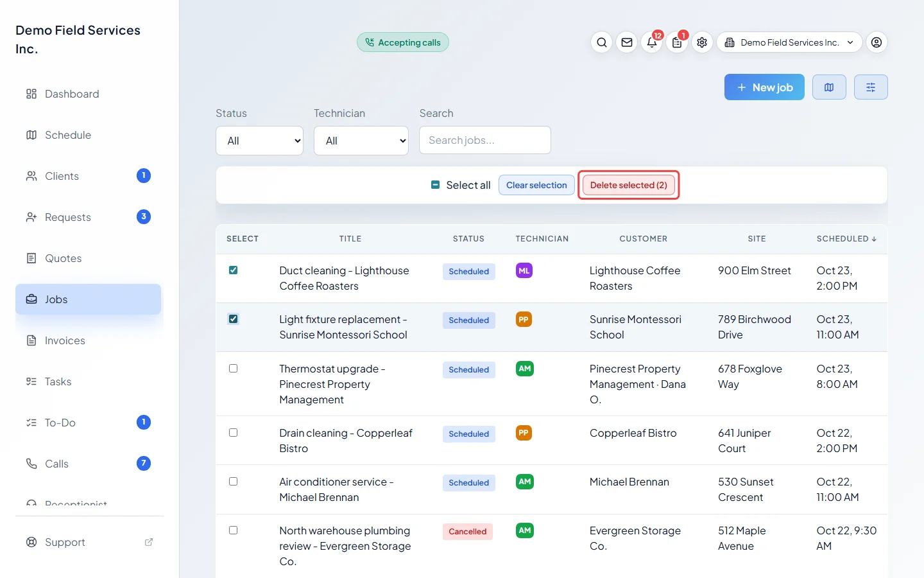Open the filter sliders button
This screenshot has width=924, height=578.
click(871, 87)
